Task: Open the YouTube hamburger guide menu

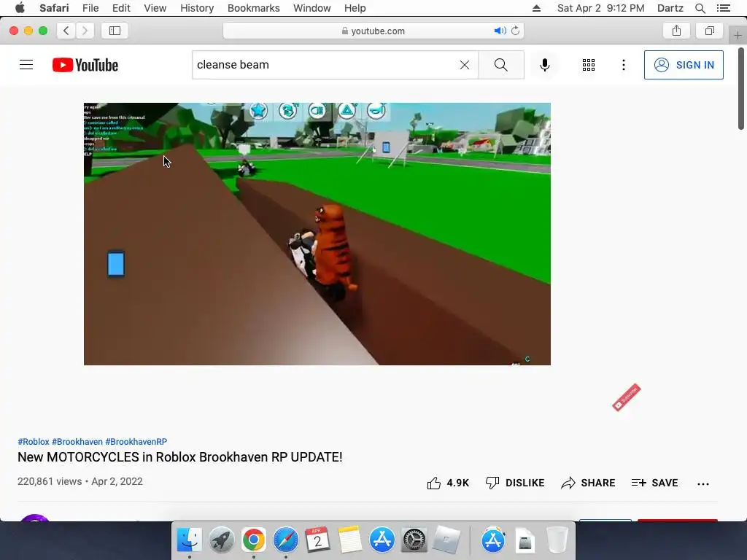Action: [x=26, y=65]
